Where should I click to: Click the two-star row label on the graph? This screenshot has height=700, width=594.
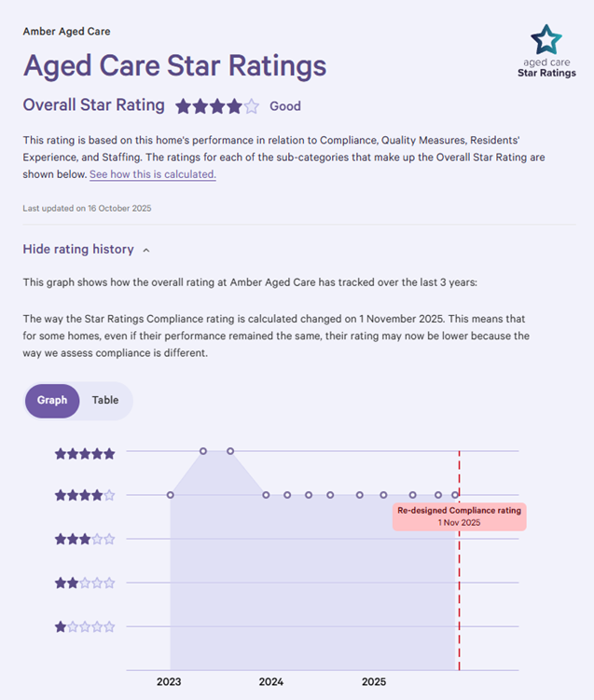(x=85, y=583)
